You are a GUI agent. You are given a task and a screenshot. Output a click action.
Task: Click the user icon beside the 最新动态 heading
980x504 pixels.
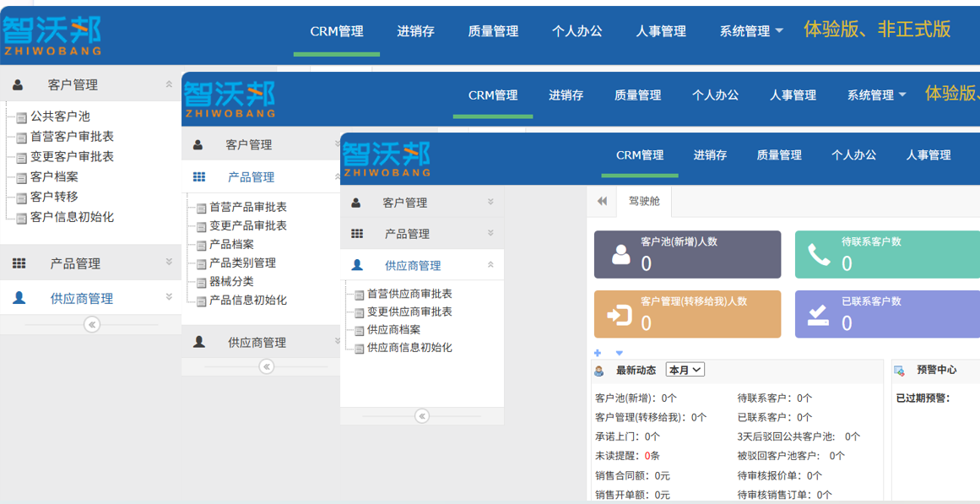(x=598, y=371)
